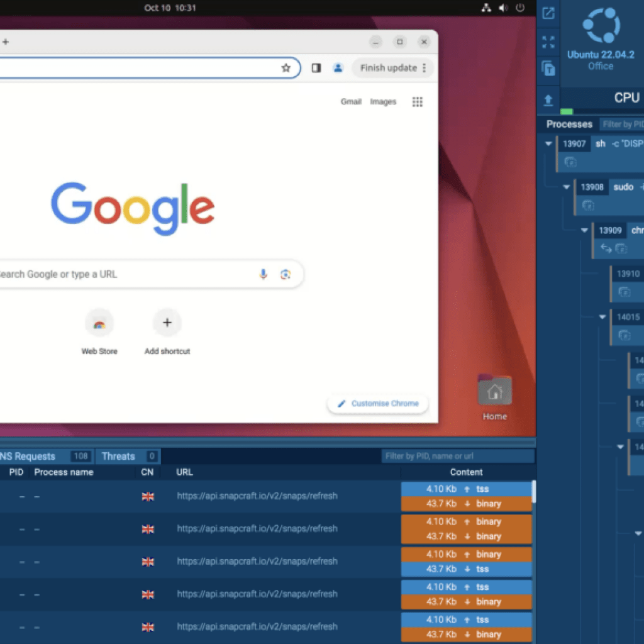The width and height of the screenshot is (644, 644).
Task: Open second row 4.10 Kb binary upload content
Action: 466,521
